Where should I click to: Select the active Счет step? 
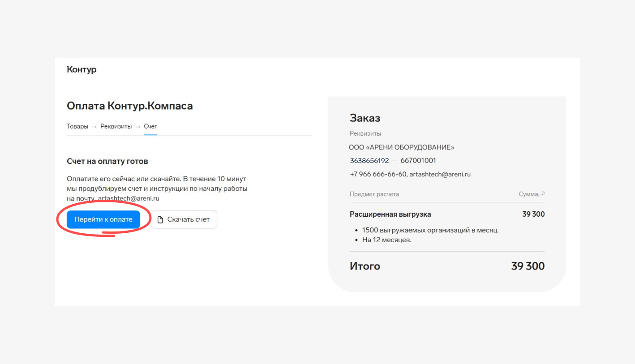point(150,126)
